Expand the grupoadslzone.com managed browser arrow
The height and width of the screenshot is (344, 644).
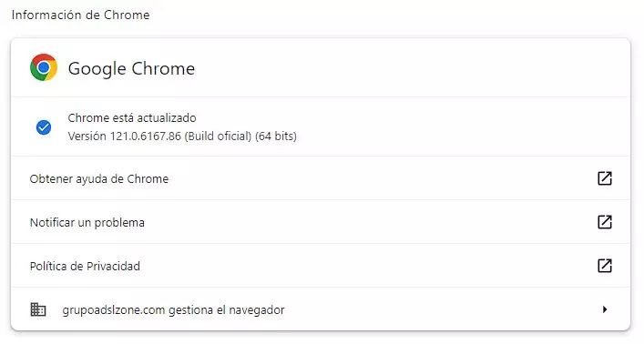coord(605,309)
